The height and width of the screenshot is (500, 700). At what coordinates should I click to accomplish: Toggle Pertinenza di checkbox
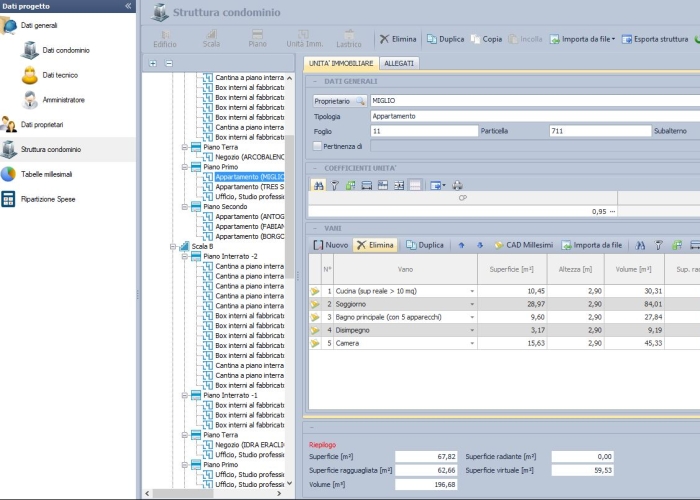(317, 146)
